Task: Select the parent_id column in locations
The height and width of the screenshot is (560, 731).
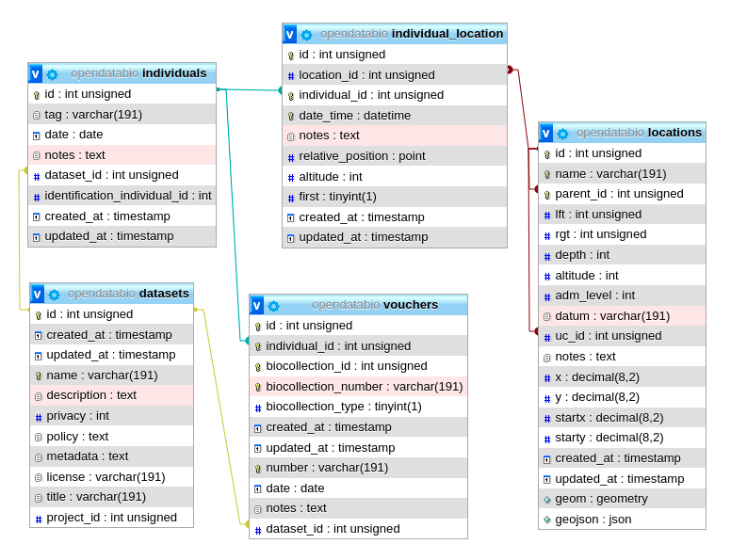Action: [x=619, y=194]
